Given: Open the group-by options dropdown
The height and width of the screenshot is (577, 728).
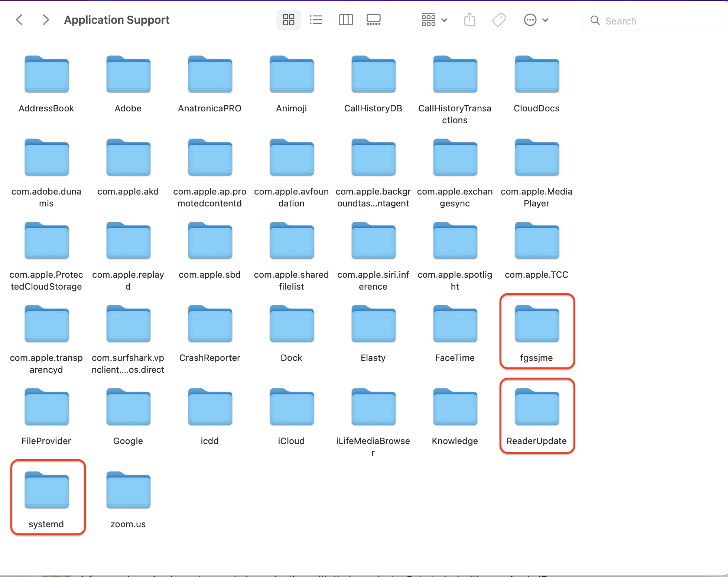Looking at the screenshot, I should click(x=434, y=20).
